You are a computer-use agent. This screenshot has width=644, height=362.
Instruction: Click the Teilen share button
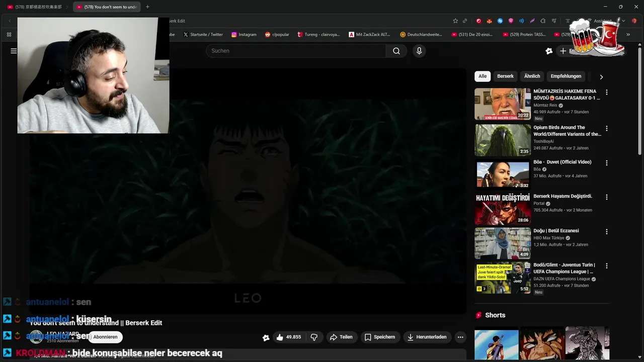coord(341,337)
